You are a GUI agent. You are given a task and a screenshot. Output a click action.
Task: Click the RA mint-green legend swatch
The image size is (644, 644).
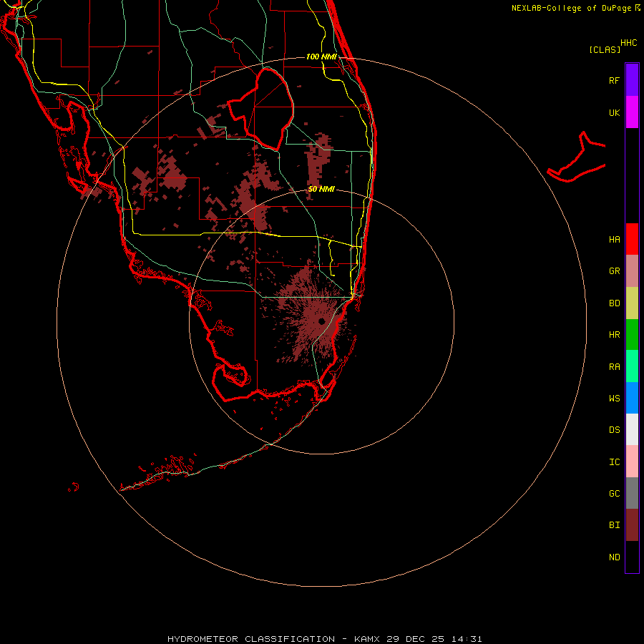pos(632,366)
